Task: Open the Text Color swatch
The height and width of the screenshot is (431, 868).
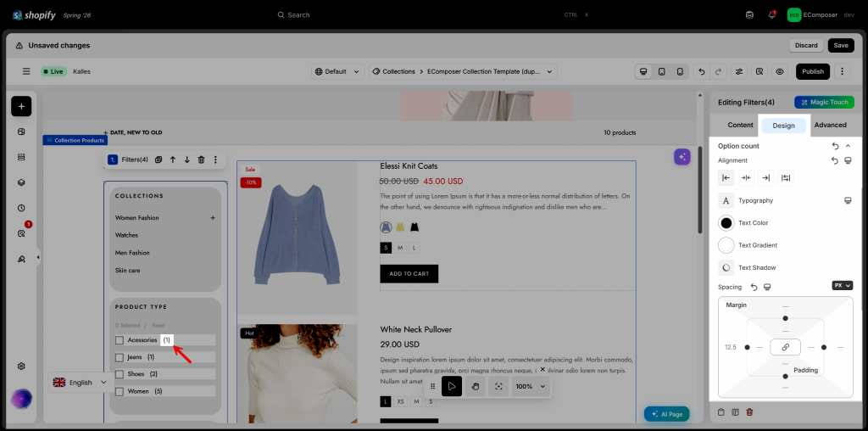Action: 726,222
